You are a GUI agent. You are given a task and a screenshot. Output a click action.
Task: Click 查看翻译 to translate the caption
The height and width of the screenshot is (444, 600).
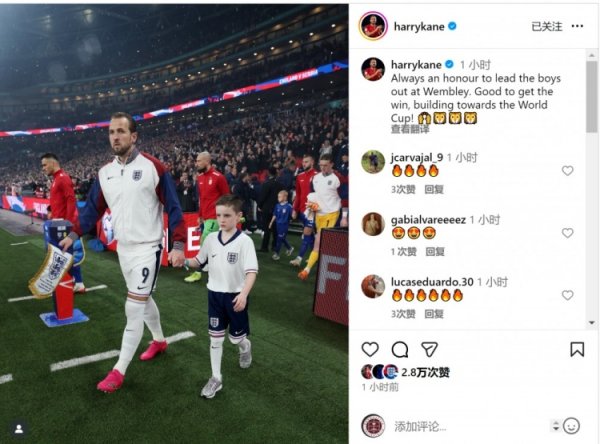tap(410, 129)
